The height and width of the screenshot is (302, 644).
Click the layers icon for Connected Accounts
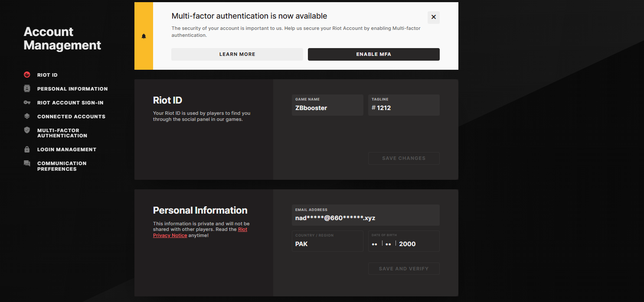tap(27, 116)
